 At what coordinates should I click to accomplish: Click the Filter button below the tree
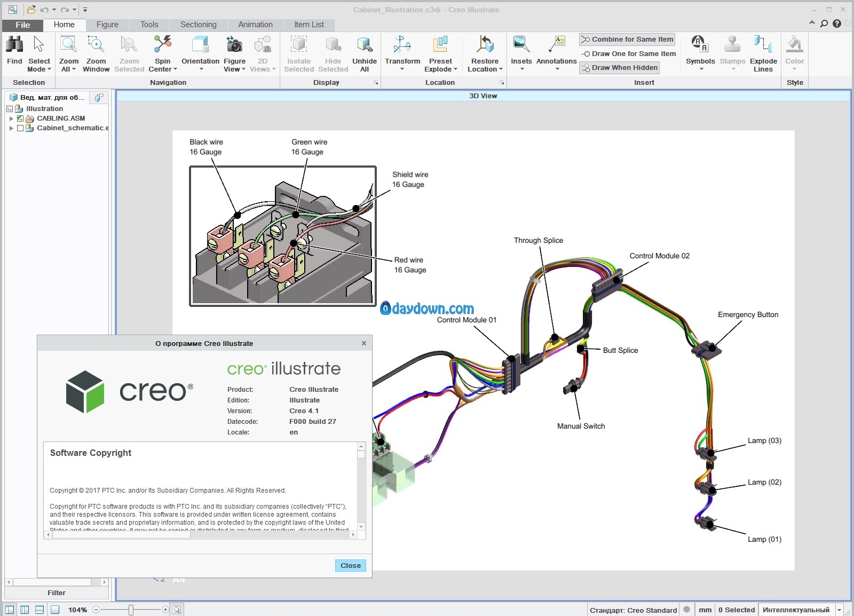57,593
